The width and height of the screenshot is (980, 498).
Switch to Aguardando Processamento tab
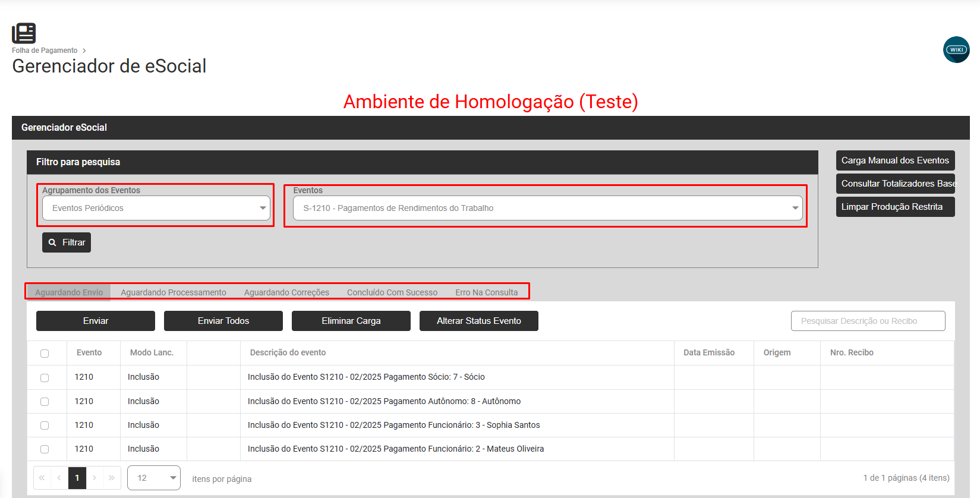[174, 292]
